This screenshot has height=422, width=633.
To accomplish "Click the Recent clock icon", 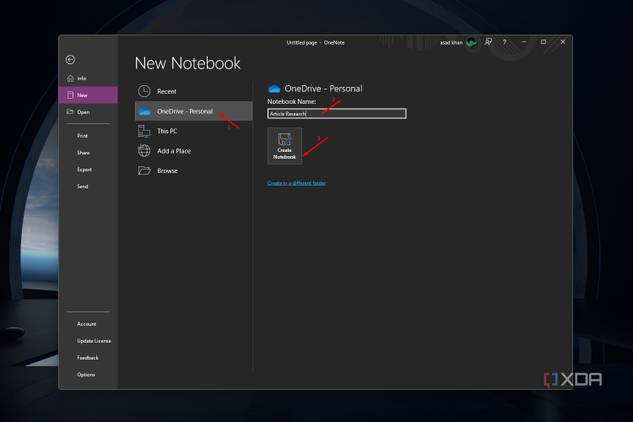I will tap(144, 91).
